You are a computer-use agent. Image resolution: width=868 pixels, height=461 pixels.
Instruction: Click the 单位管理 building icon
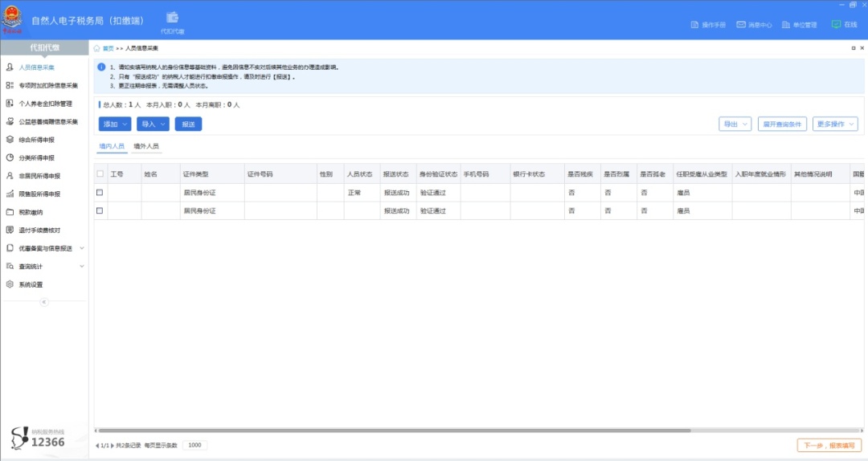pyautogui.click(x=786, y=25)
